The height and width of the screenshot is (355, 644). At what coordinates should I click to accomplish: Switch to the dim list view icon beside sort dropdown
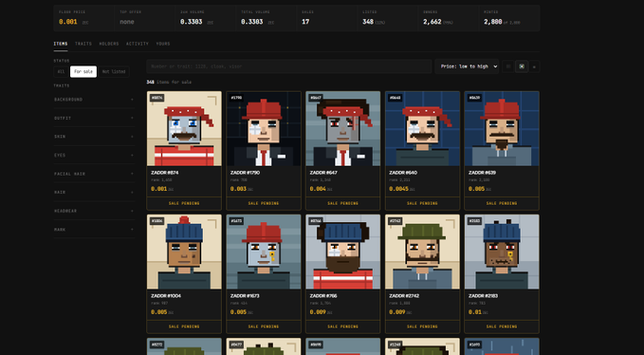coord(508,66)
